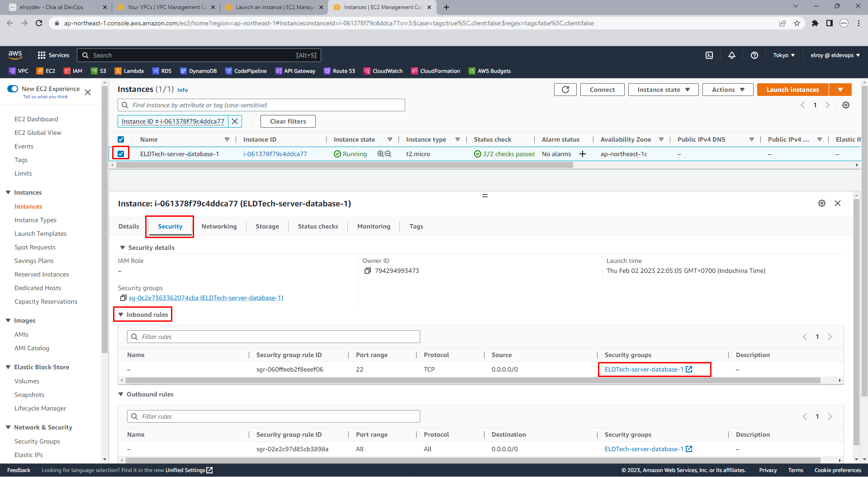Open the Instance state dropdown
The image size is (868, 477).
[663, 90]
